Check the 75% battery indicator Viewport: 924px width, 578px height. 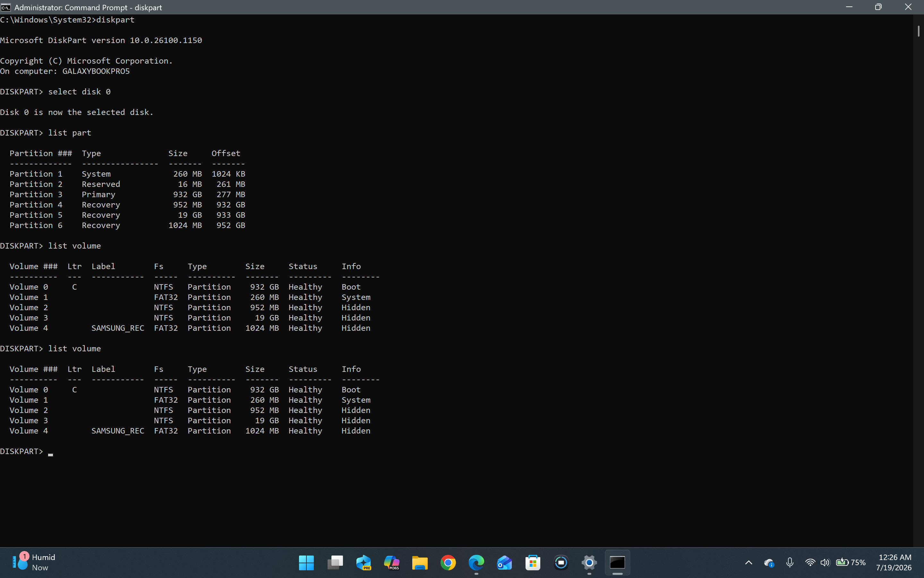click(850, 562)
